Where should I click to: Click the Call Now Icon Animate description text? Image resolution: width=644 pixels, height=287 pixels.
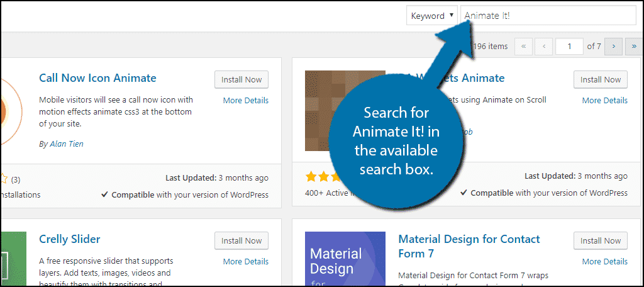(116, 112)
